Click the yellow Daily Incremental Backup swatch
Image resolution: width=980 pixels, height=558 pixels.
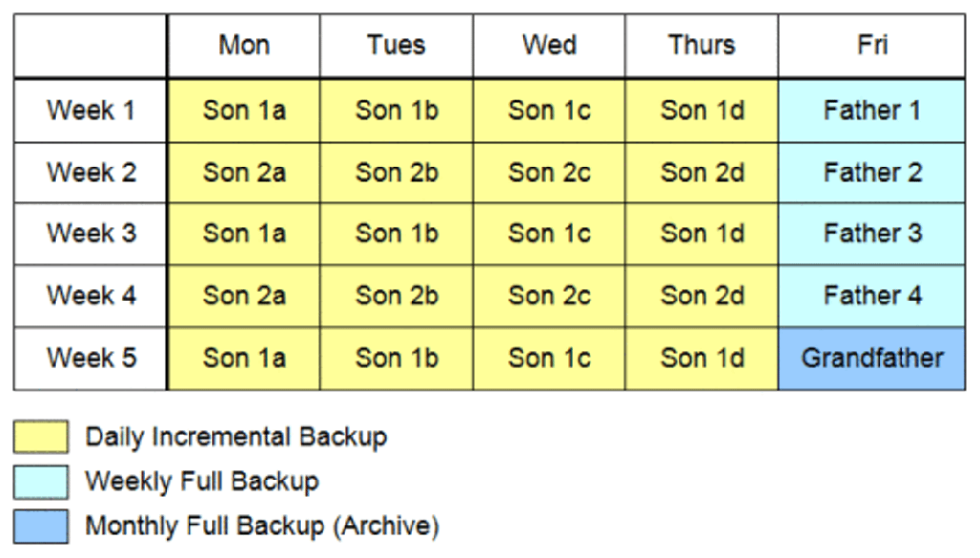40,437
